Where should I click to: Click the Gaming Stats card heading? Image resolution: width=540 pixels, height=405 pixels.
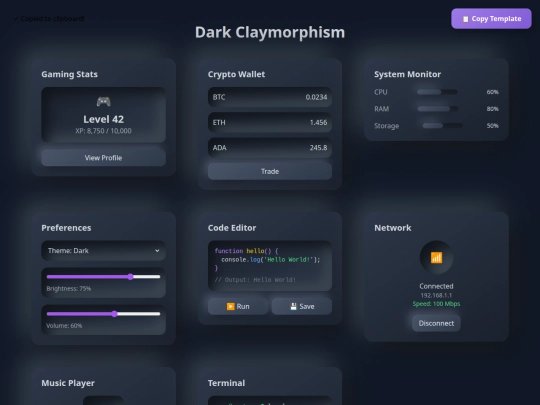click(x=69, y=74)
